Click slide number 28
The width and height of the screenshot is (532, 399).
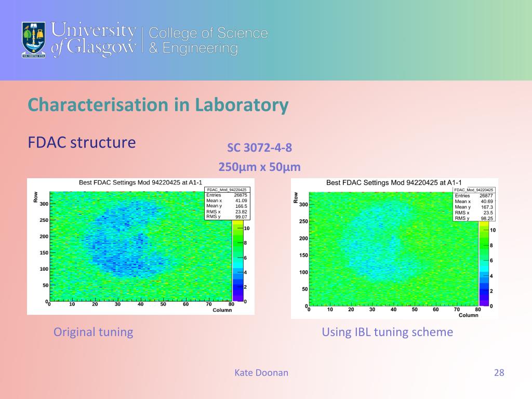click(499, 373)
